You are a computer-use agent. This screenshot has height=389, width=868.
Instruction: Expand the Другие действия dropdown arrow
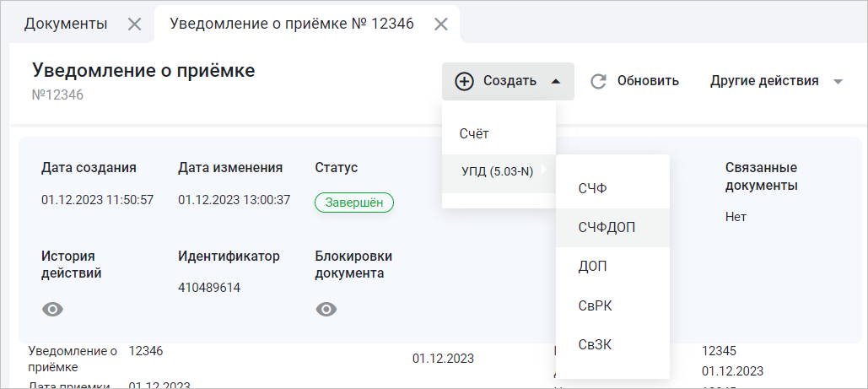(x=838, y=82)
